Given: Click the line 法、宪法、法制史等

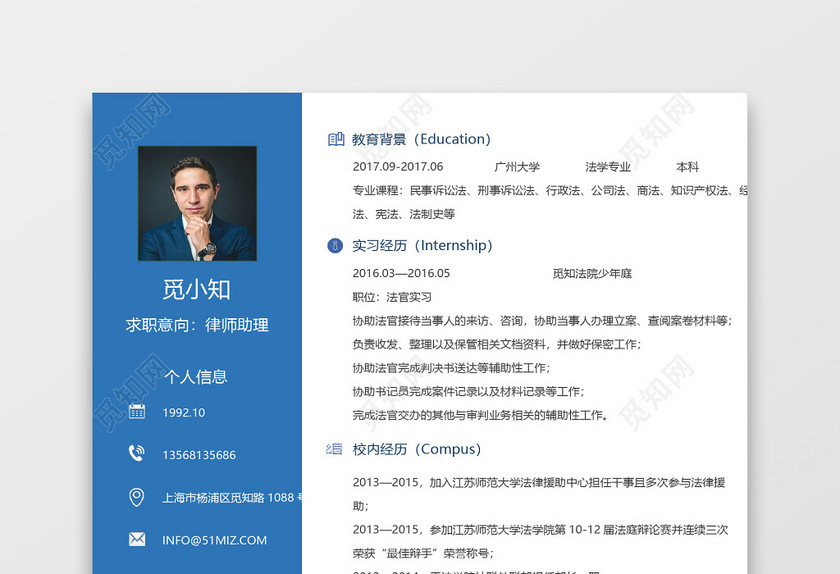Looking at the screenshot, I should [403, 214].
